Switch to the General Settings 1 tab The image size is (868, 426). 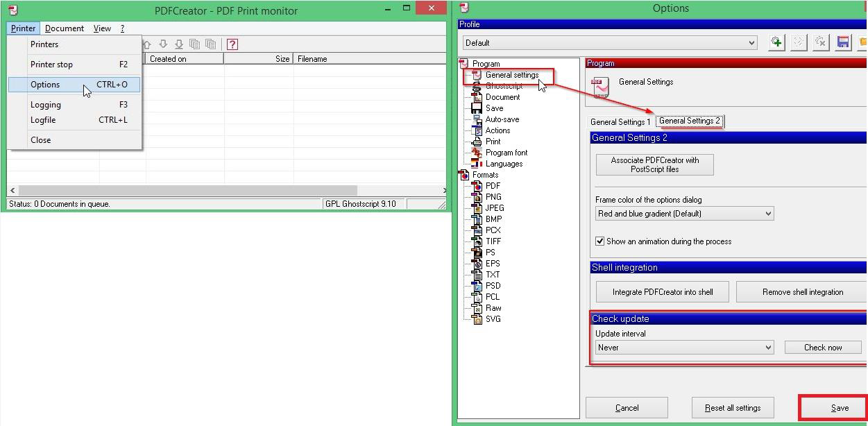[x=620, y=122]
